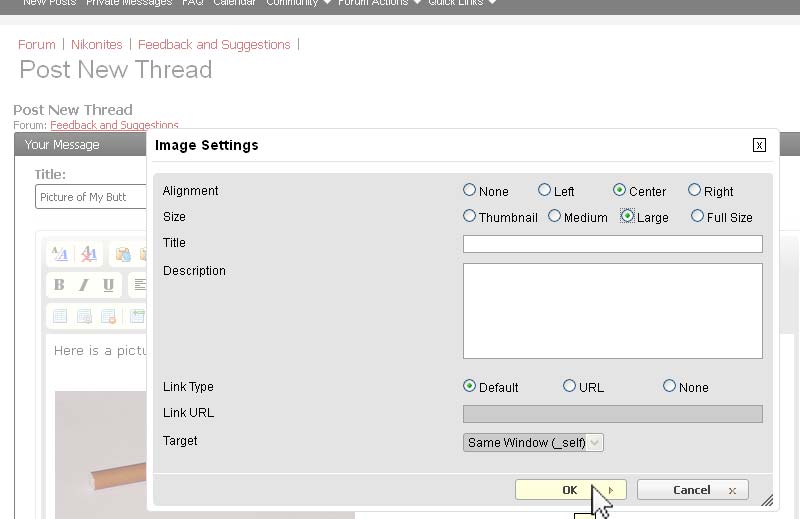Open the Target dropdown
The image size is (800, 519).
(x=533, y=442)
